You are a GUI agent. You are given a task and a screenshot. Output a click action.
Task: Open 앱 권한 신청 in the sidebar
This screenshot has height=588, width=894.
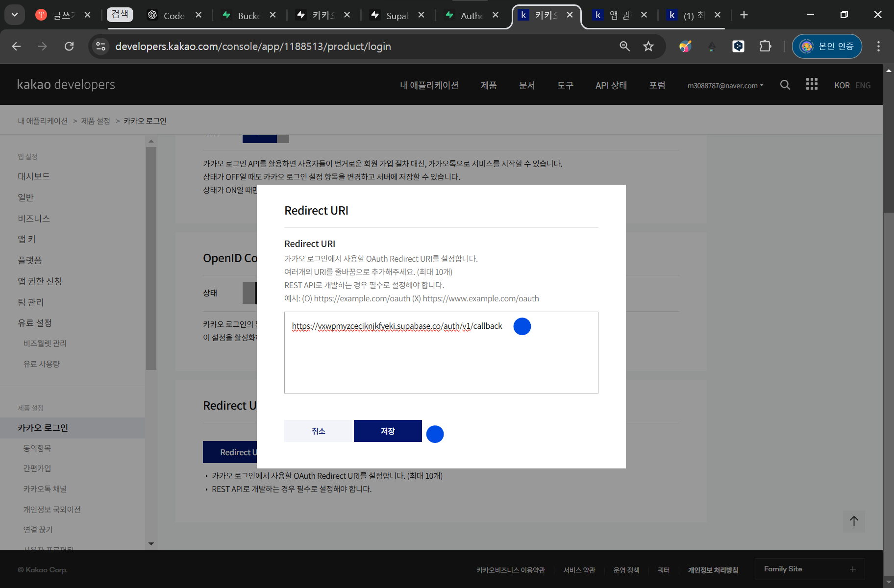40,281
